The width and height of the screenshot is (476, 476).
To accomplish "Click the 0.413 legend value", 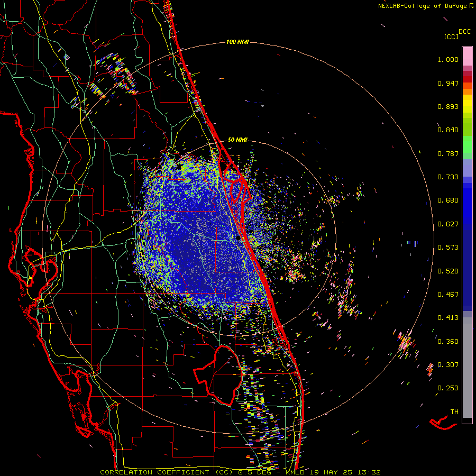I will 448,318.
